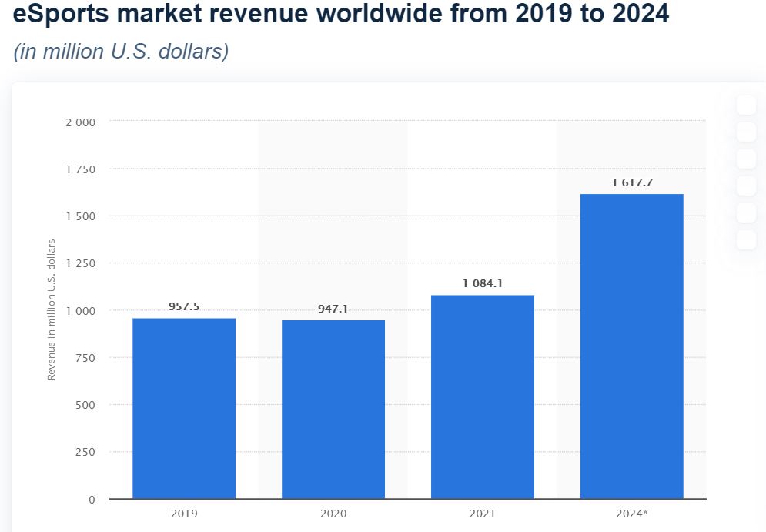The image size is (766, 532).
Task: Click the topmost button in chart side toolbar
Action: click(x=746, y=105)
